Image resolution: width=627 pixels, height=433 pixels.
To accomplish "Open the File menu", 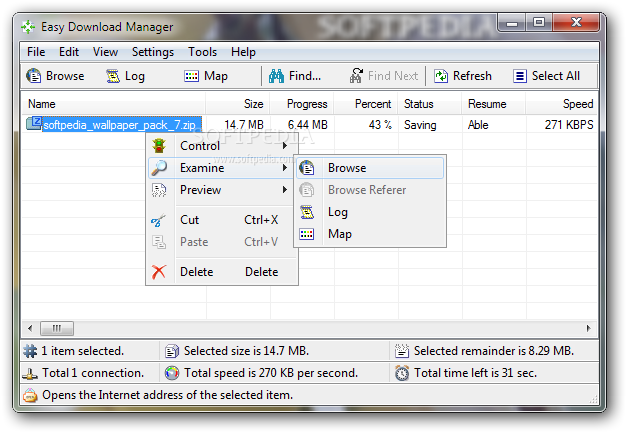I will click(x=36, y=52).
